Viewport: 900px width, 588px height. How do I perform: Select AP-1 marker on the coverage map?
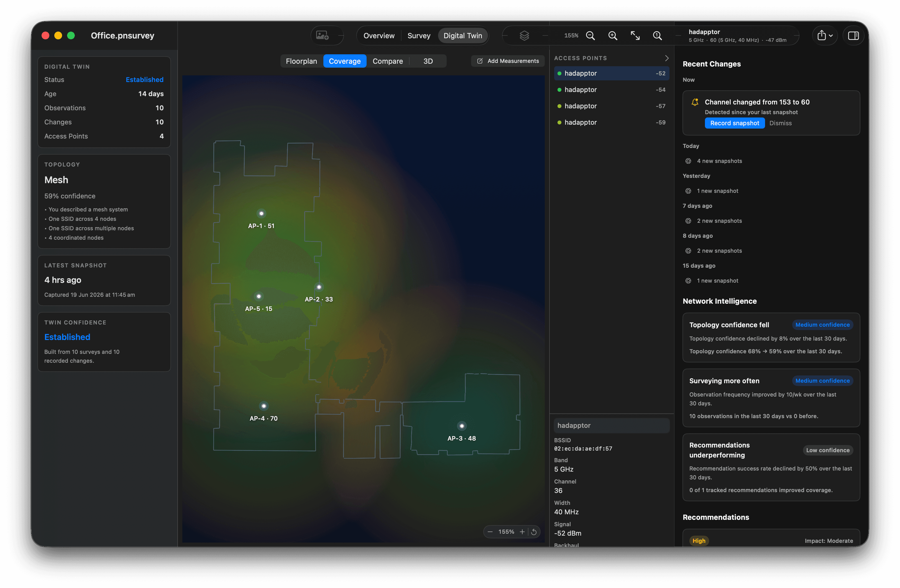261,214
